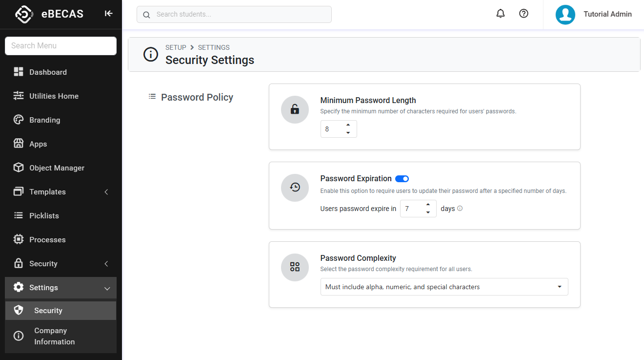Screen dimensions: 644x360
Task: Collapse the sidebar using the arrow icon
Action: tap(109, 14)
